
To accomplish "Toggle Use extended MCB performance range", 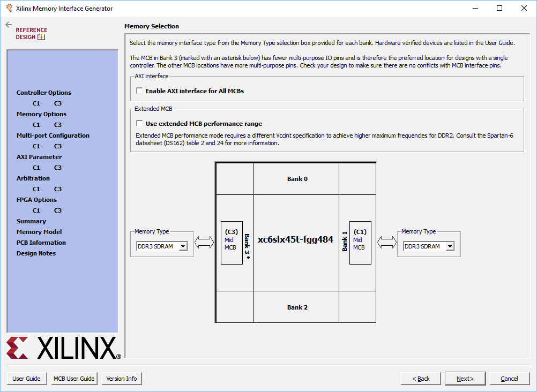I will [140, 124].
